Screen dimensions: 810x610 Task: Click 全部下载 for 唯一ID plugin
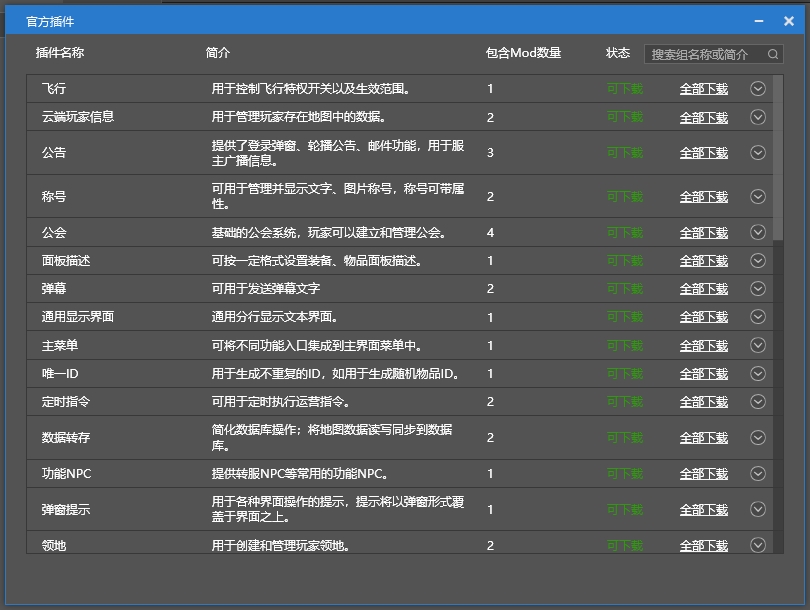coord(703,374)
